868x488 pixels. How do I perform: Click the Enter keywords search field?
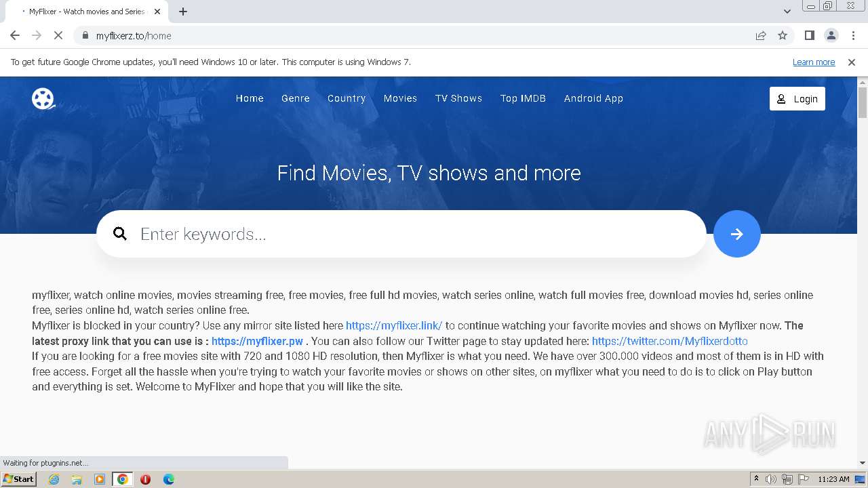pyautogui.click(x=401, y=234)
